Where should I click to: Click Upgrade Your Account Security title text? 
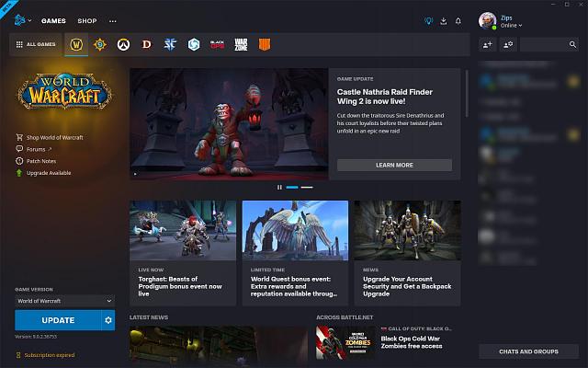(407, 286)
